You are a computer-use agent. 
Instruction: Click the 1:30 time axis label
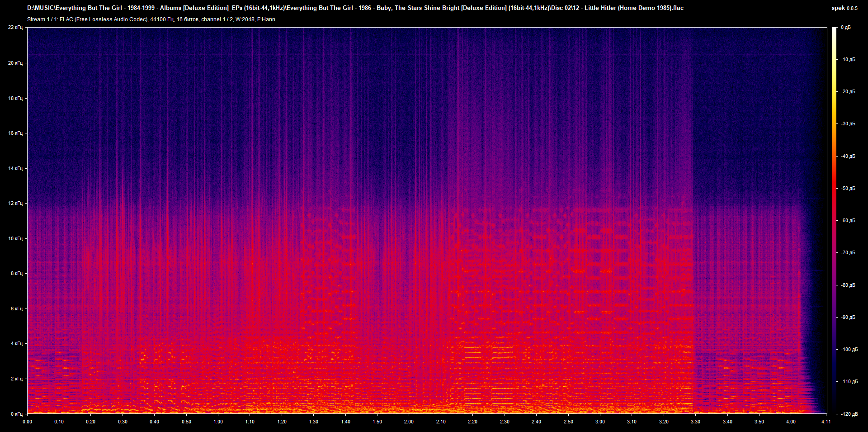point(313,422)
